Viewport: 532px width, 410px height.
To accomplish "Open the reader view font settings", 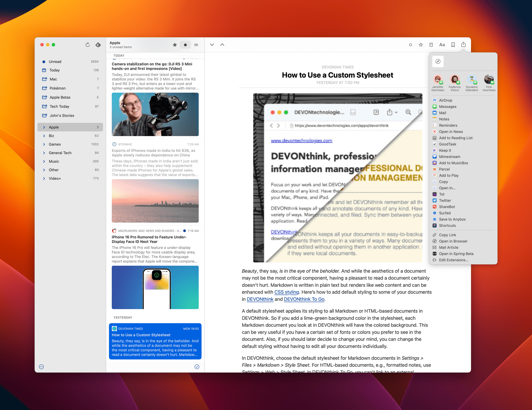I will coord(442,45).
